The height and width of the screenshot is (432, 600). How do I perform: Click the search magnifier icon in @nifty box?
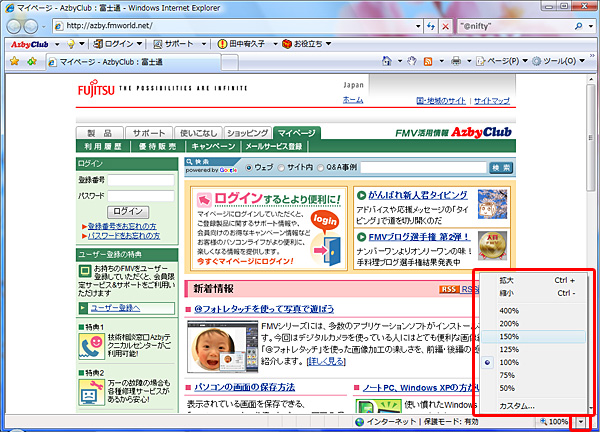pyautogui.click(x=578, y=26)
